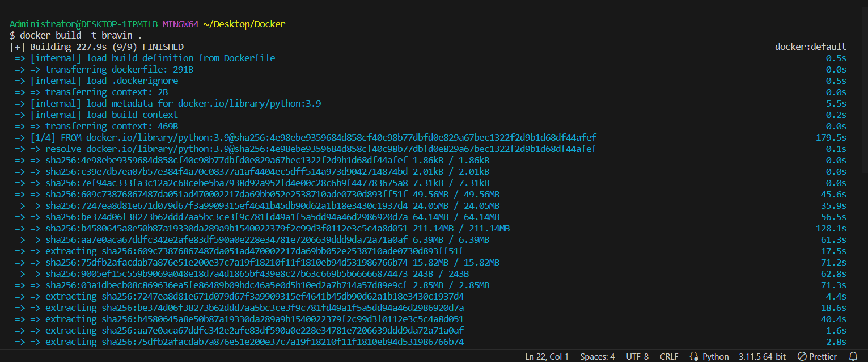This screenshot has height=362, width=868.
Task: Click the sha256:7ef94ac3 line with 7.31kB
Action: [252, 183]
